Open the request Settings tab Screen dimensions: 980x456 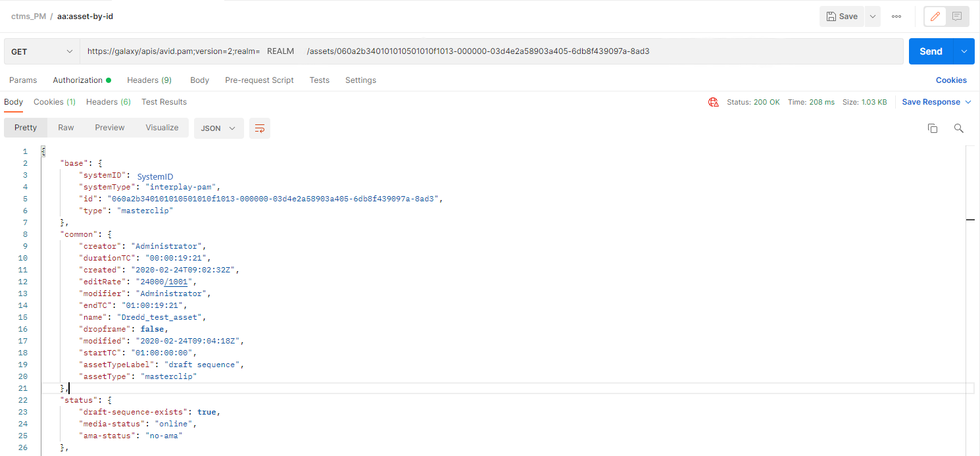click(x=360, y=80)
